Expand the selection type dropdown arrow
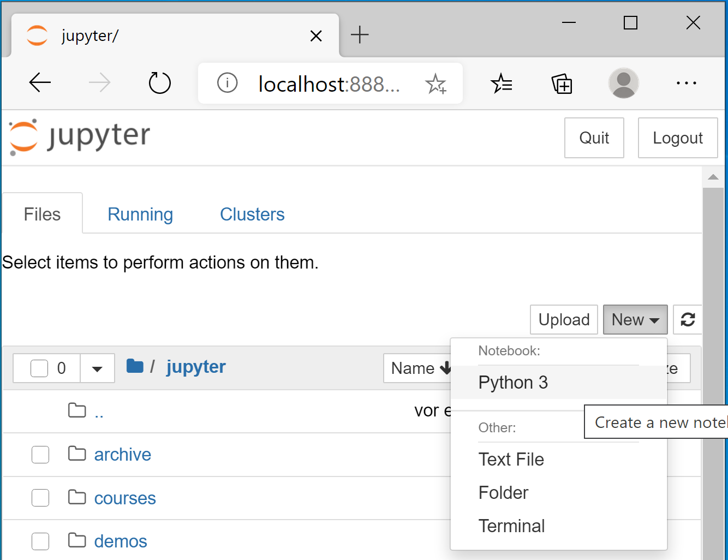The width and height of the screenshot is (728, 560). click(97, 368)
